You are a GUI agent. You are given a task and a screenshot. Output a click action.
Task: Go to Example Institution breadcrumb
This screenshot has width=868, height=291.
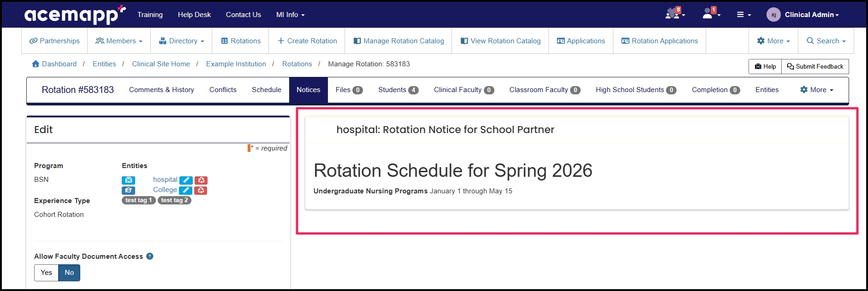coord(236,64)
